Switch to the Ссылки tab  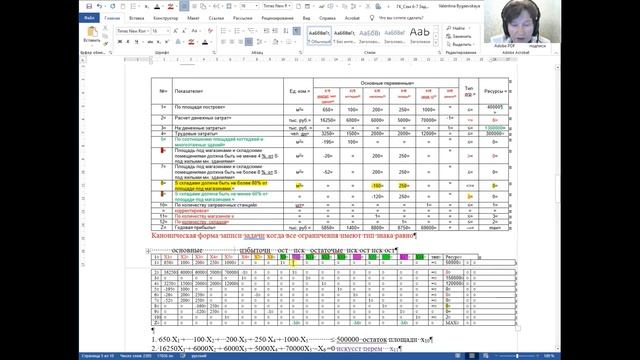pos(216,18)
